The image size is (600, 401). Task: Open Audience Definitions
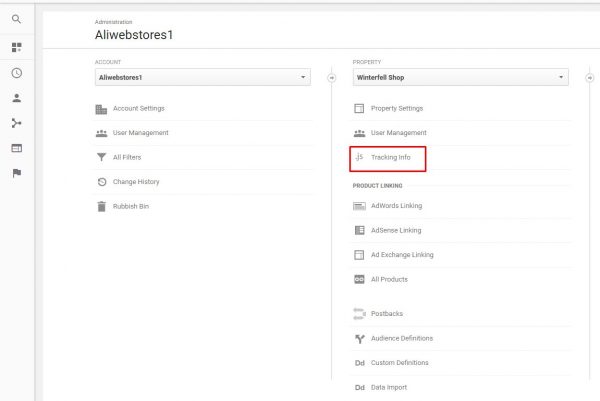point(402,338)
